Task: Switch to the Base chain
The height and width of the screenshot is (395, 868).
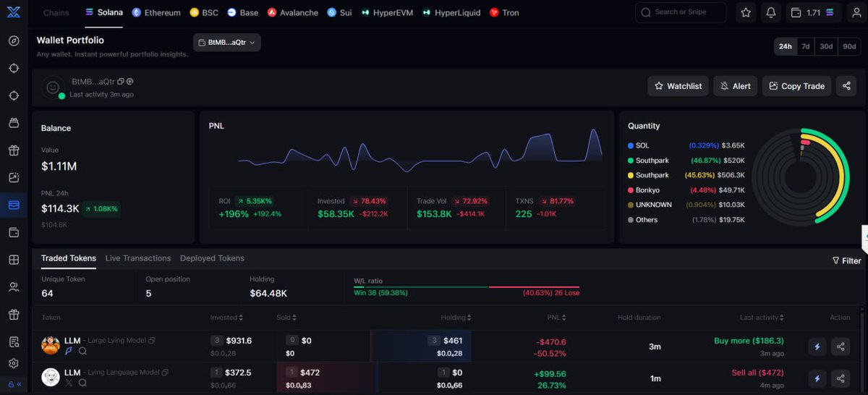Action: (x=242, y=12)
